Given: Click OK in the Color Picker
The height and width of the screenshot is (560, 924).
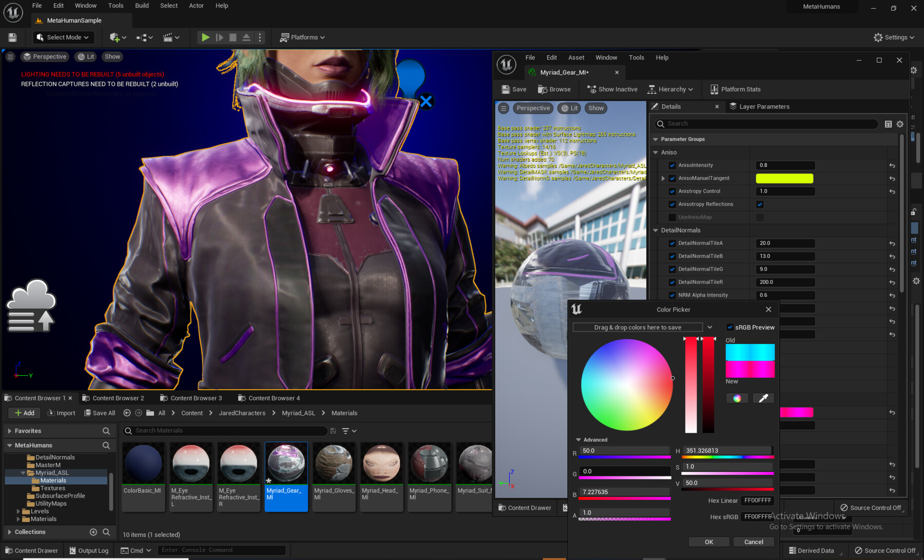Looking at the screenshot, I should [x=709, y=542].
